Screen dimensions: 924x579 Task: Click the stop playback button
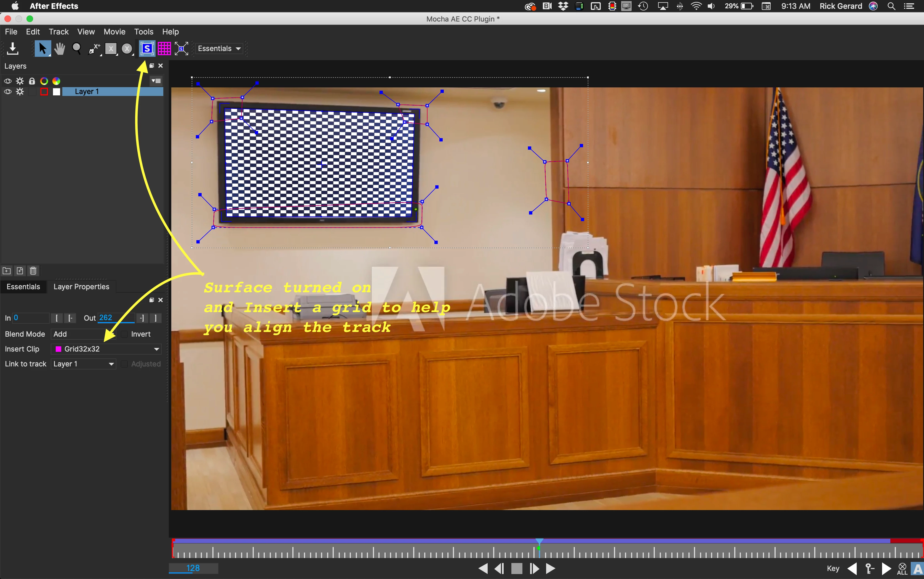click(517, 568)
